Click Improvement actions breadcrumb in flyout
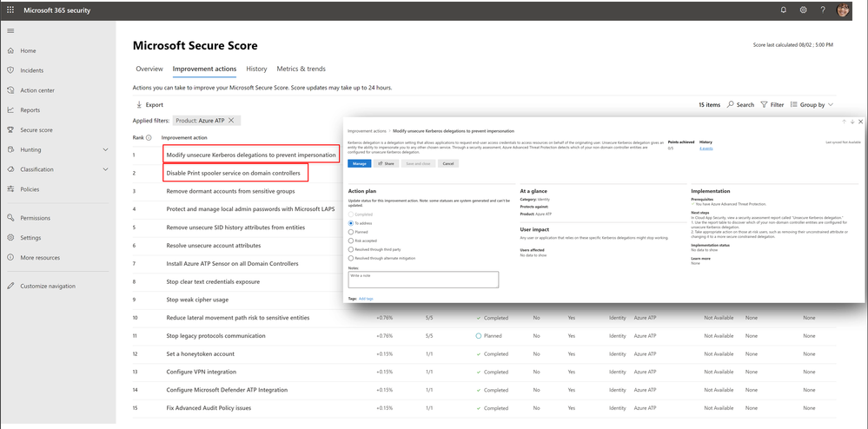Viewport: 868px width, 429px height. point(367,131)
